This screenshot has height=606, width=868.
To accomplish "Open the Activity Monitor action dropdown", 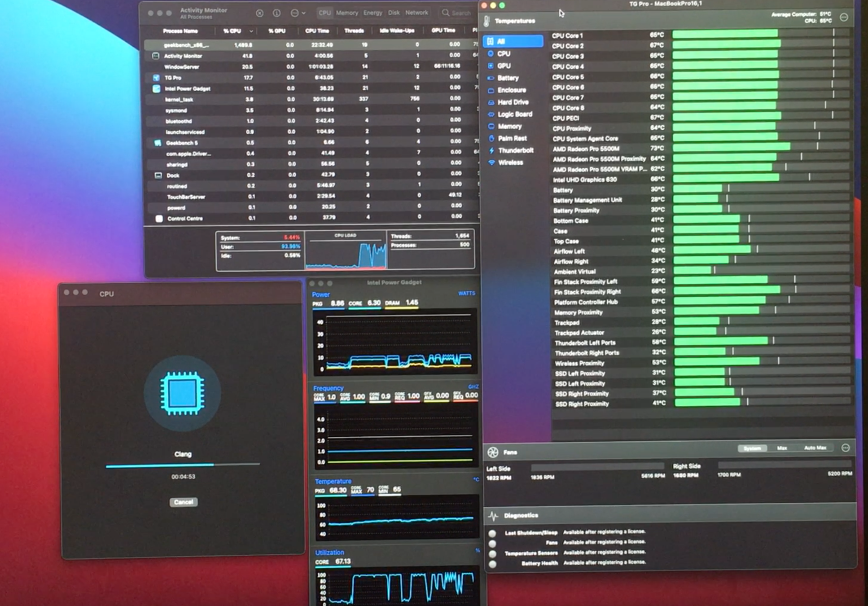I will tap(298, 13).
